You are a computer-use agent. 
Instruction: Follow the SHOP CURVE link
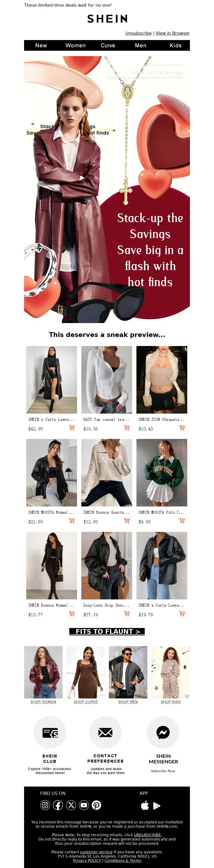(x=86, y=702)
